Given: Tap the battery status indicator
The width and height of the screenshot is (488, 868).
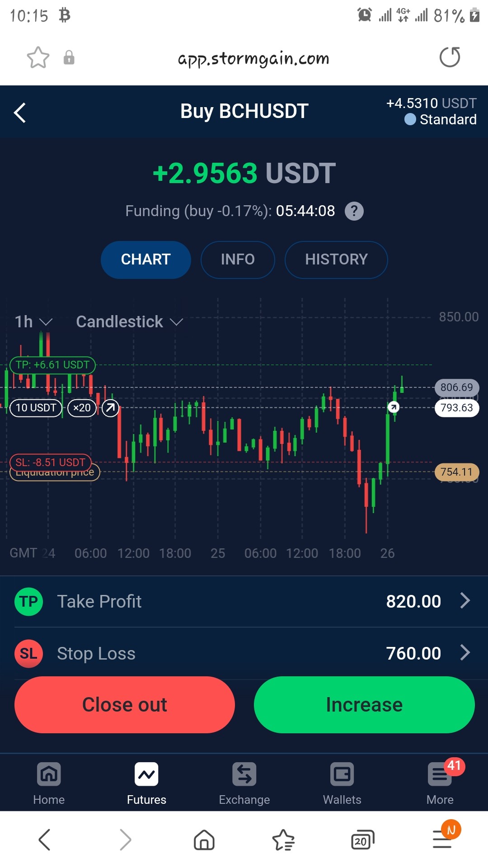Looking at the screenshot, I should click(x=474, y=15).
